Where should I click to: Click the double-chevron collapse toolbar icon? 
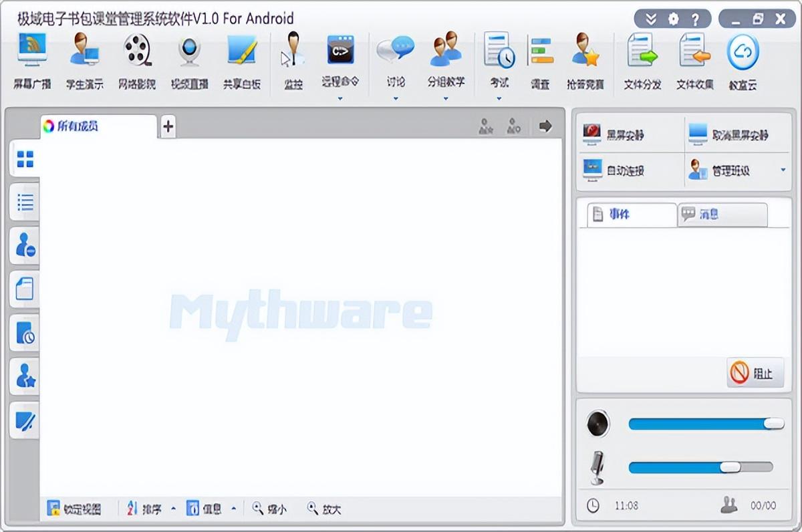coord(651,19)
